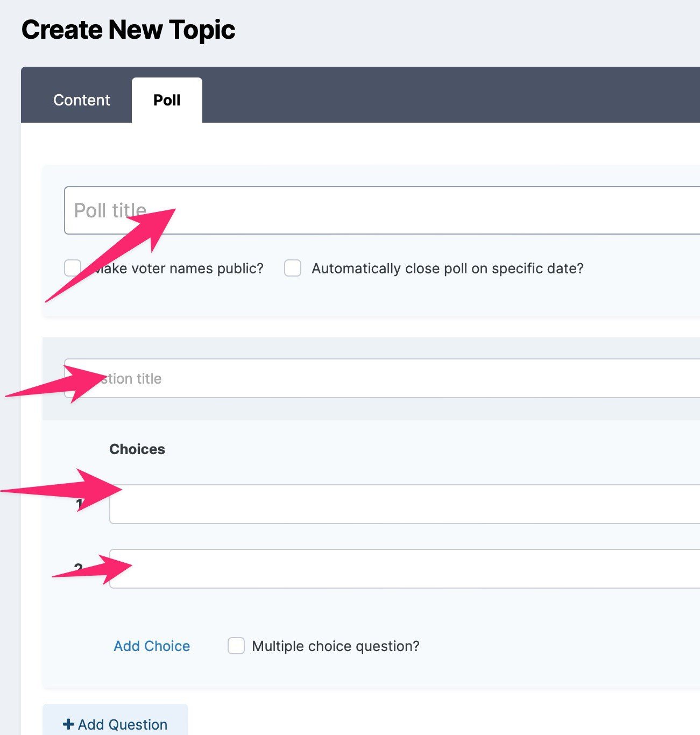Enable the voter names public checkbox
Viewport: 700px width, 735px height.
72,268
